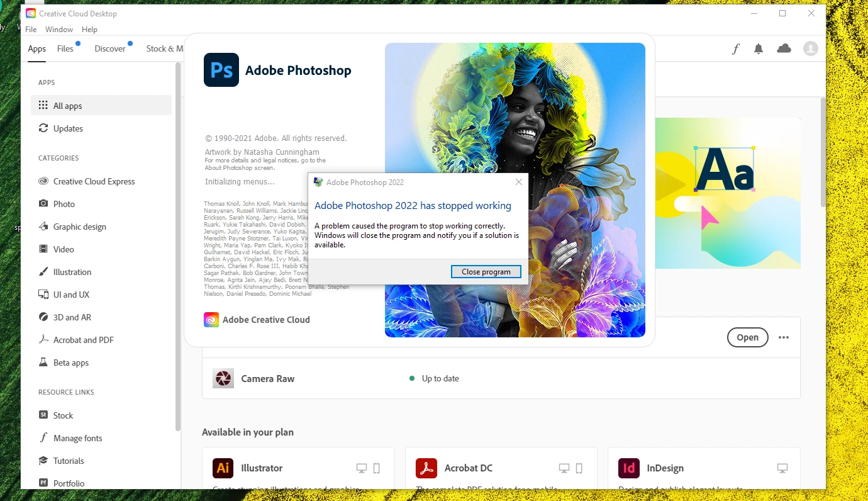Click the InDesign app icon

(x=629, y=468)
